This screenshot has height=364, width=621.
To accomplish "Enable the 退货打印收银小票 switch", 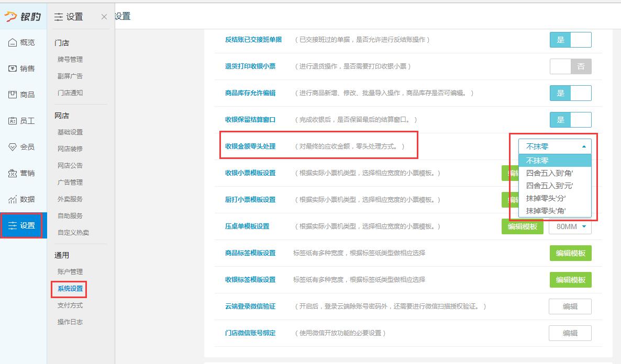I will pos(570,66).
